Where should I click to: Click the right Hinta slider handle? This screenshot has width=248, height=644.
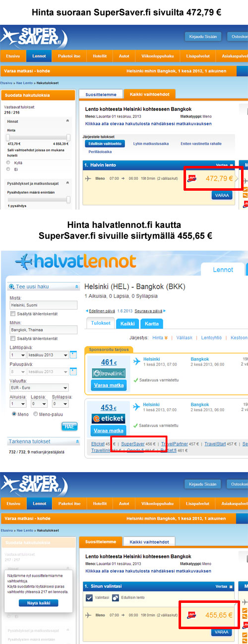(x=68, y=137)
